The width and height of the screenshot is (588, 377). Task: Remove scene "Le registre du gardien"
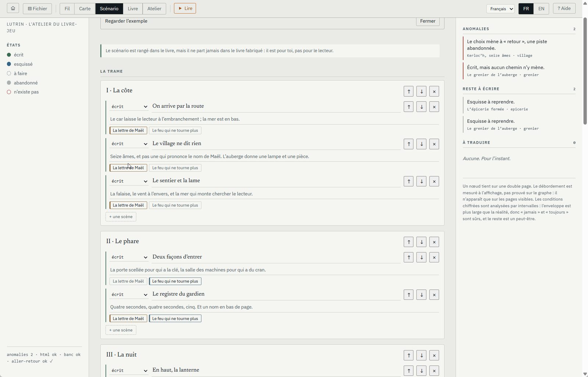(434, 295)
